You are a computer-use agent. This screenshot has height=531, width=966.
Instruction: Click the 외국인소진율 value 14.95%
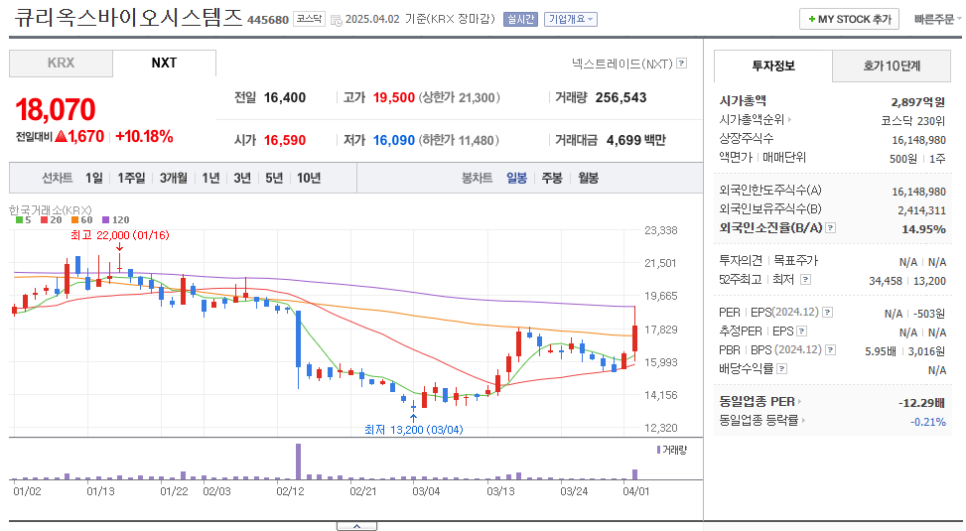[x=923, y=229]
